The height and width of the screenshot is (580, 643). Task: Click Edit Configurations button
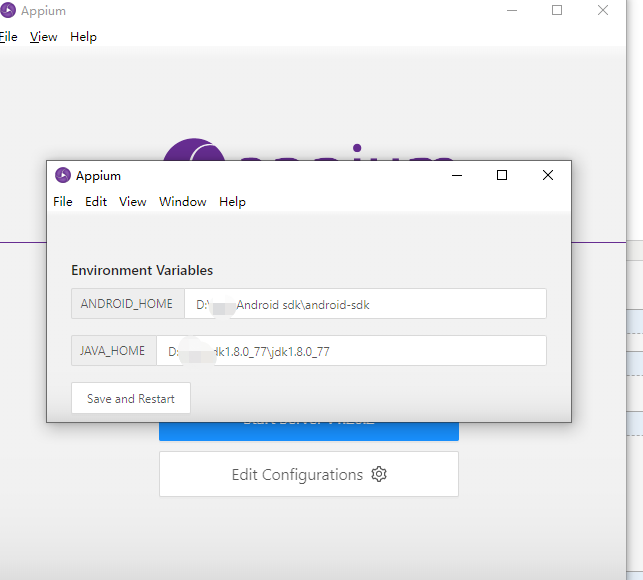[309, 474]
